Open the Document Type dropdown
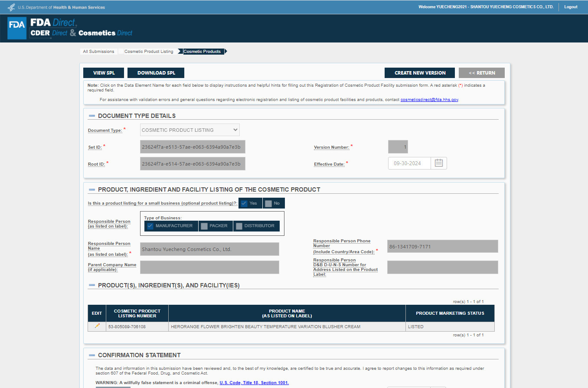The width and height of the screenshot is (588, 388). (x=190, y=130)
